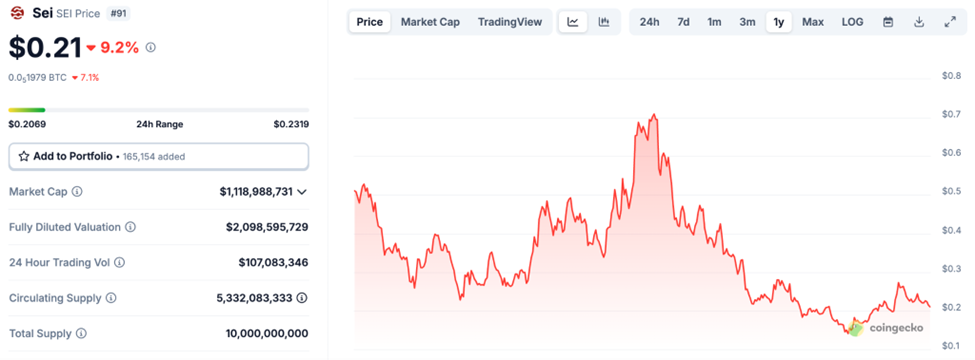This screenshot has height=360, width=975.
Task: Select the Max time range
Action: pyautogui.click(x=813, y=22)
